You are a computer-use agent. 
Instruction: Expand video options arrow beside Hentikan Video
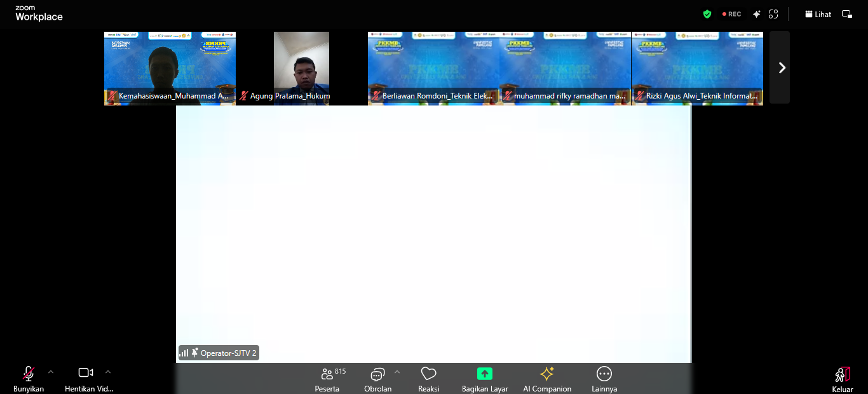[x=108, y=372]
